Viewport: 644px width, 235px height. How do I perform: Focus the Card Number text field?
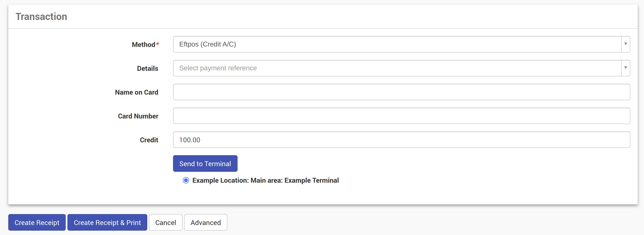click(401, 116)
